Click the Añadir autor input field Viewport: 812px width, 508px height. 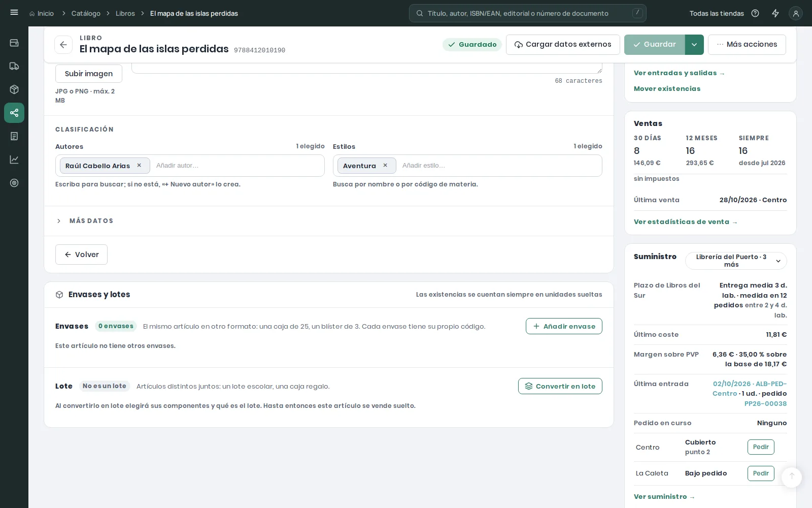click(x=238, y=166)
